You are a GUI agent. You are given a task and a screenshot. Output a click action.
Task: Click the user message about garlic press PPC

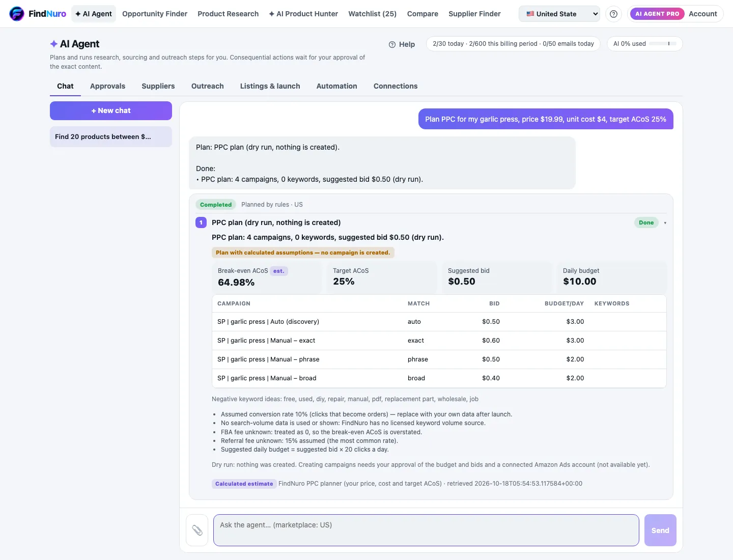546,119
